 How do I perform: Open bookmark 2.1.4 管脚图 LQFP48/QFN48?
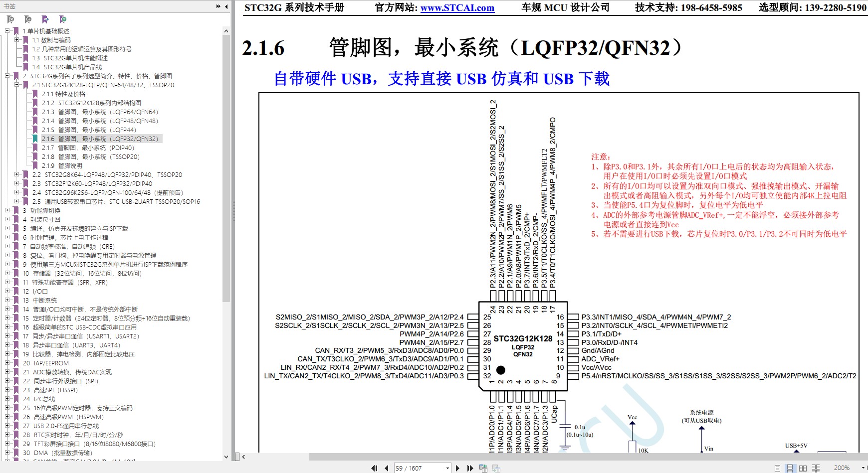(100, 121)
